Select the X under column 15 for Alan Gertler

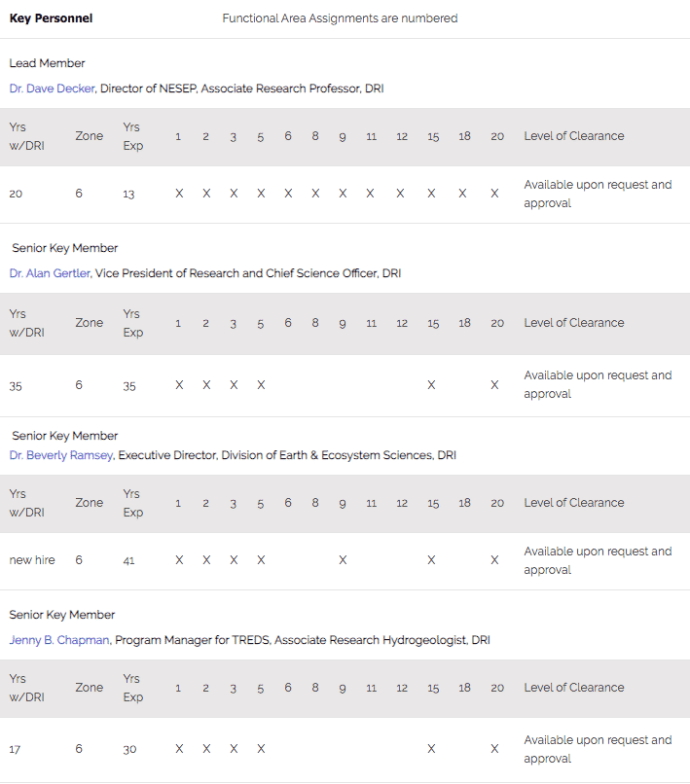pos(431,385)
